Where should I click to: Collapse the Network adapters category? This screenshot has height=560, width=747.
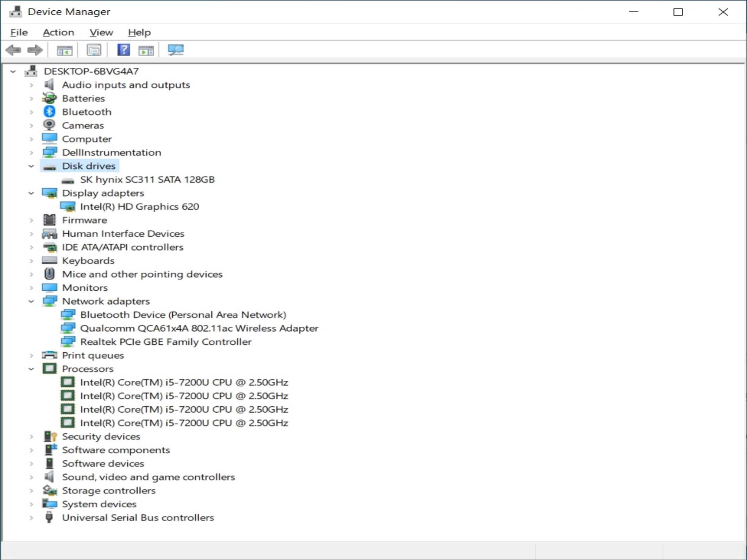[x=31, y=301]
